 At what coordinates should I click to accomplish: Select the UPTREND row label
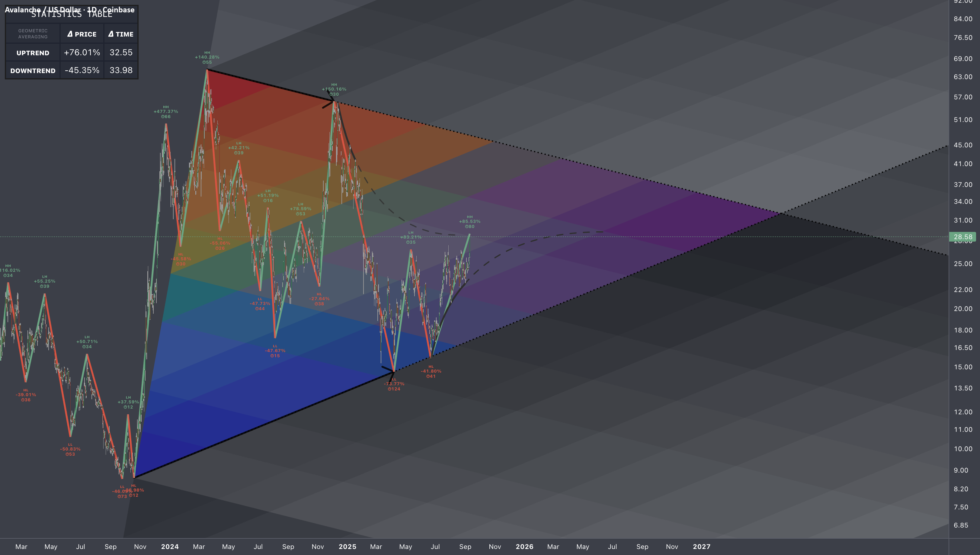pos(33,53)
